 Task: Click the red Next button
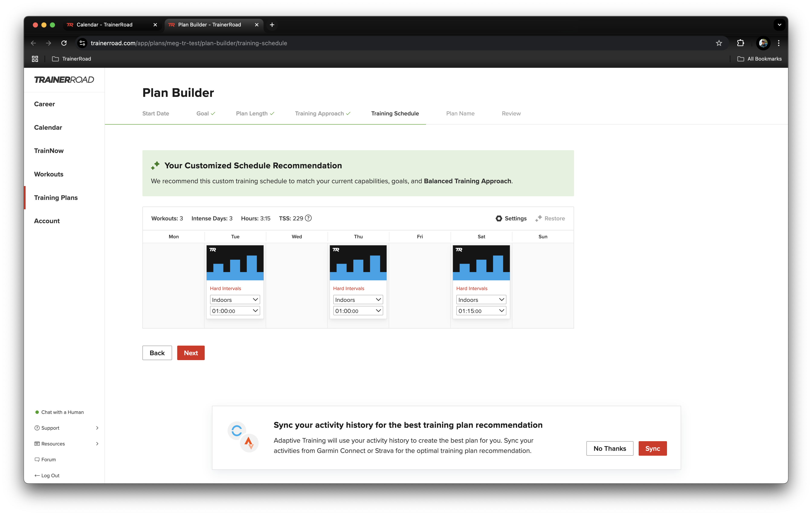191,353
